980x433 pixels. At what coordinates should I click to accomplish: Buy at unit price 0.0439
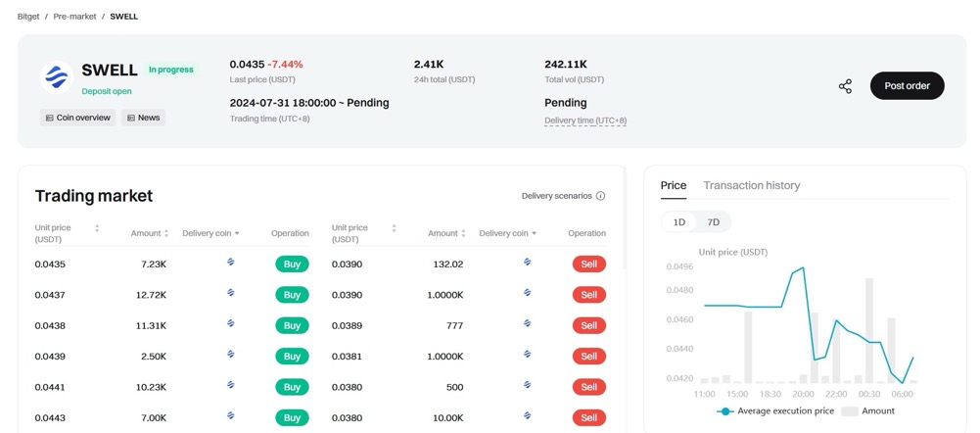coord(292,356)
